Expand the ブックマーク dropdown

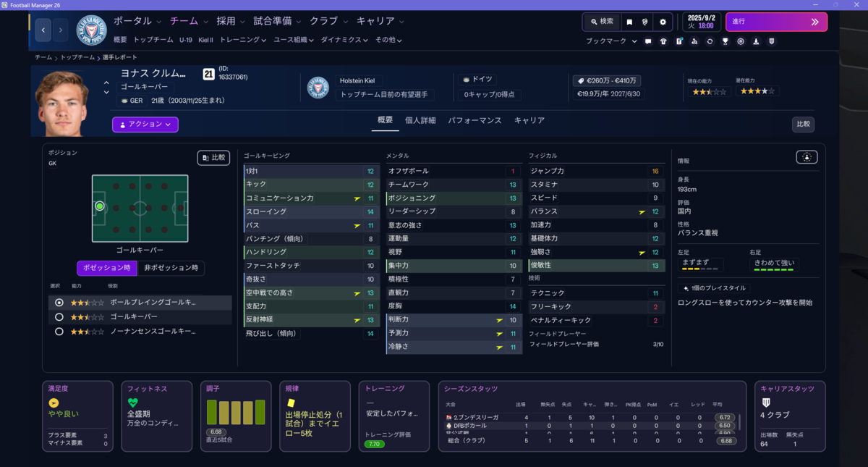(611, 41)
